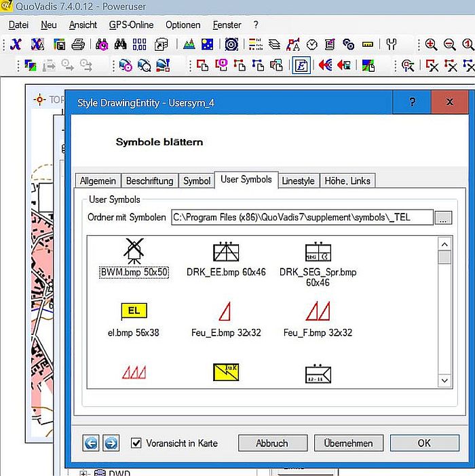The image size is (475, 476).
Task: Click the blue X database icon
Action: [16, 45]
